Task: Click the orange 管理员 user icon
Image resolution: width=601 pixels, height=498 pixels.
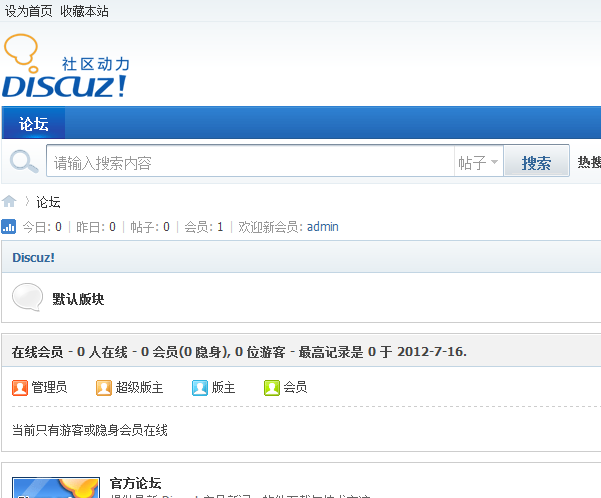Action: click(20, 387)
